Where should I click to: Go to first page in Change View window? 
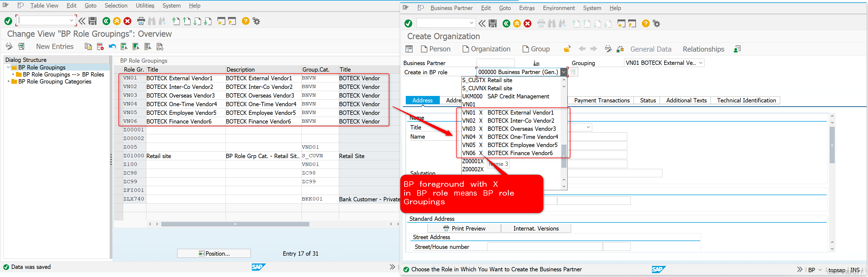[x=176, y=21]
